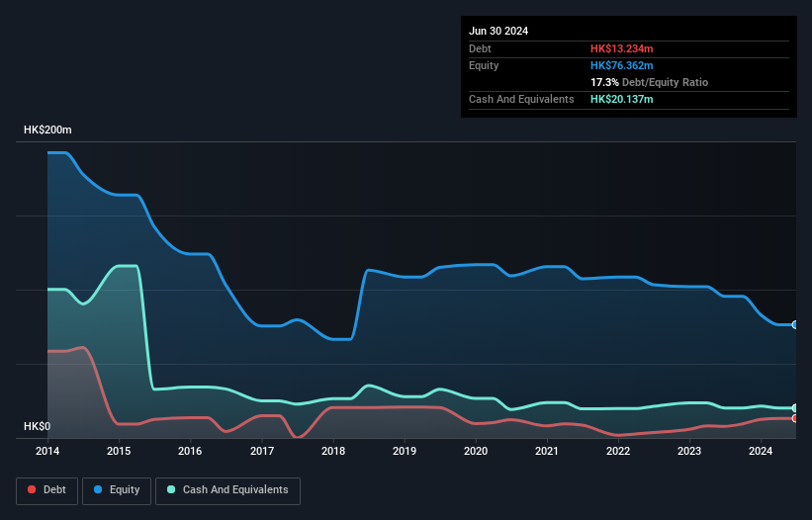Click the HK$200m y-axis label
Image resolution: width=812 pixels, height=520 pixels.
[47, 130]
